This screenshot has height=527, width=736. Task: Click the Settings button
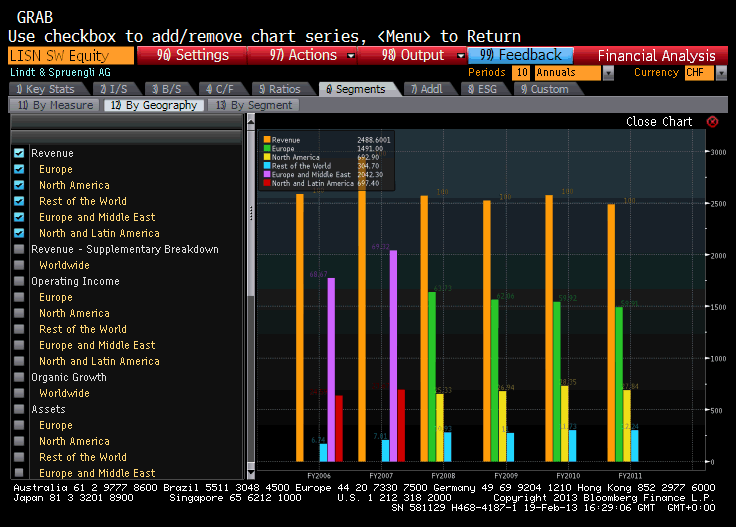tap(192, 56)
